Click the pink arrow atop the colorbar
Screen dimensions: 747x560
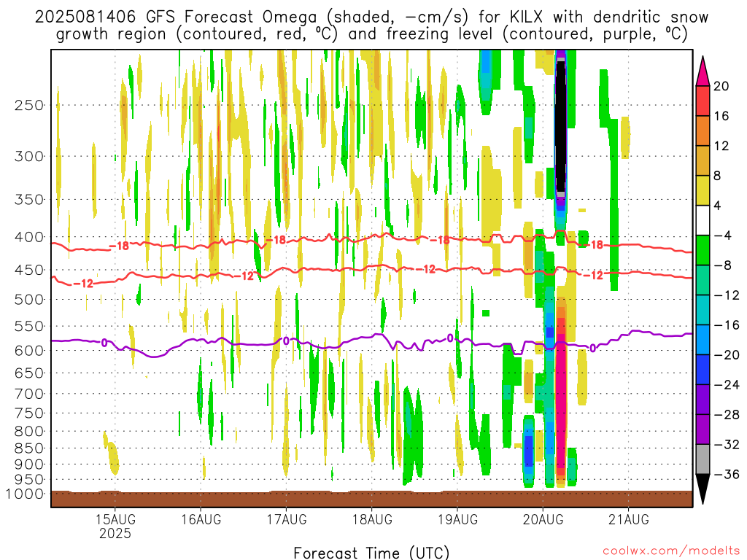(703, 72)
